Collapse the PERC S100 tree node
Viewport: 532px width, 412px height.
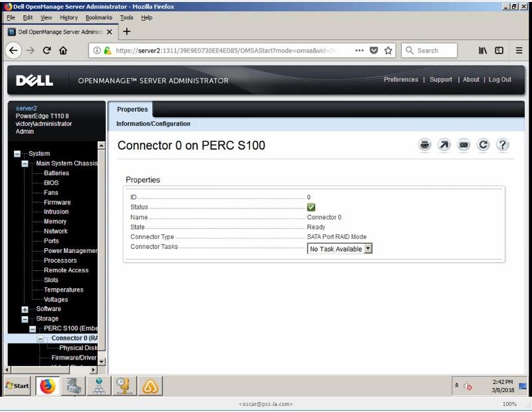tap(33, 329)
